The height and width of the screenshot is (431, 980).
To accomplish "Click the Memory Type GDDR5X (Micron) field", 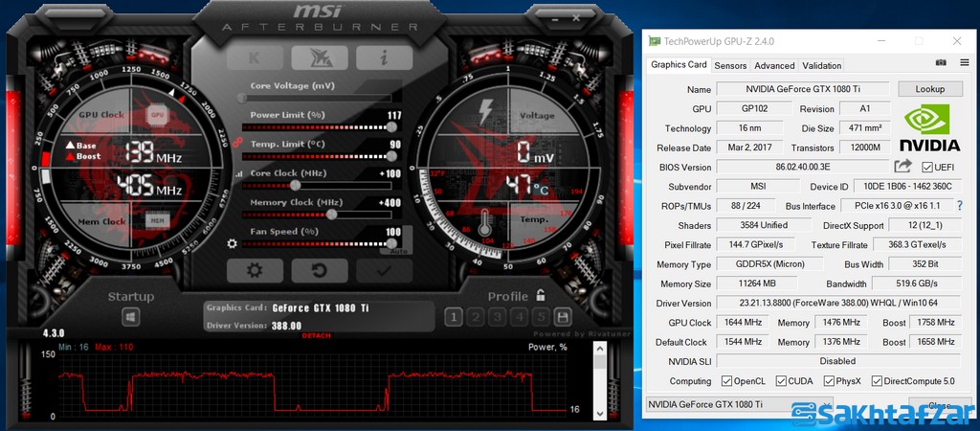I will pyautogui.click(x=769, y=264).
